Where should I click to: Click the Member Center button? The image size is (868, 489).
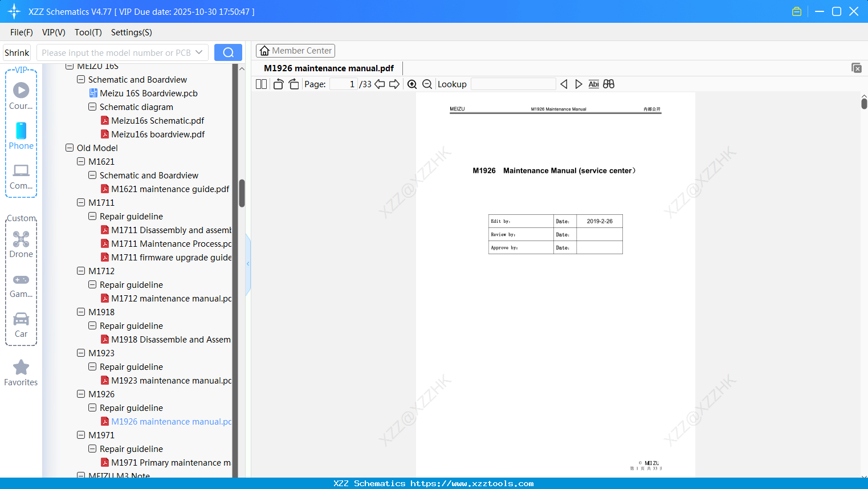(x=295, y=51)
